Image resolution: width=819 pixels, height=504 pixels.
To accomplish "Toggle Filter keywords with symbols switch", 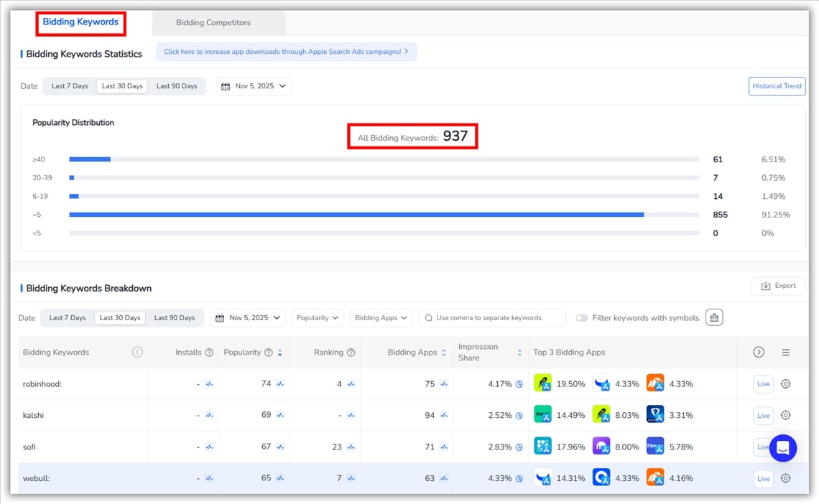I will point(581,318).
